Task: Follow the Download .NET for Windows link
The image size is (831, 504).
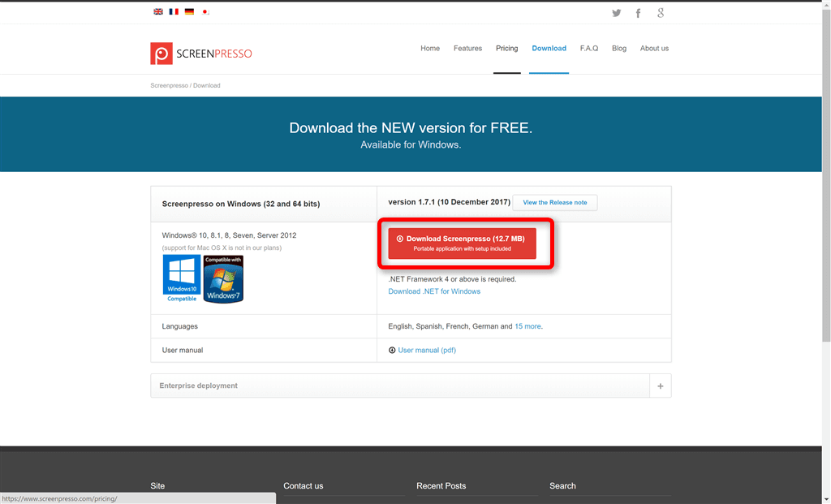Action: (434, 291)
